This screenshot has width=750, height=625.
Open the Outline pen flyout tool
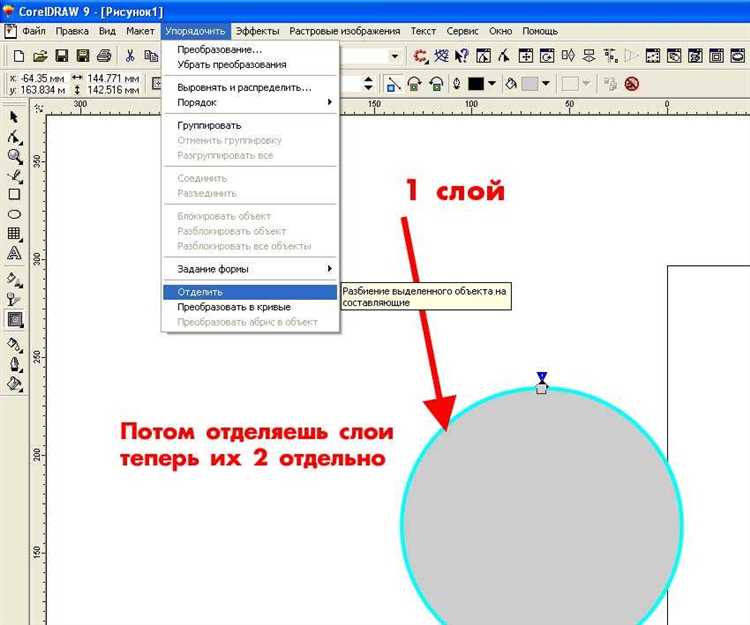click(x=15, y=364)
